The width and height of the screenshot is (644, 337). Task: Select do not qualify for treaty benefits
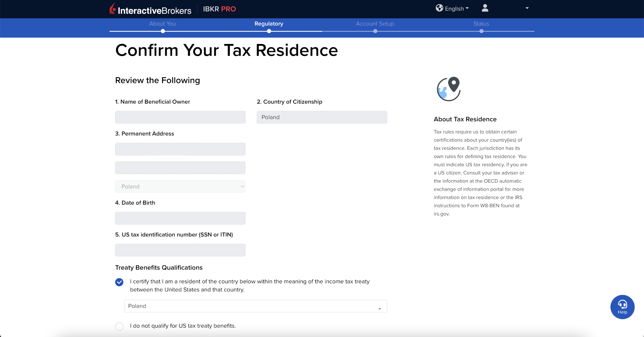(x=119, y=326)
